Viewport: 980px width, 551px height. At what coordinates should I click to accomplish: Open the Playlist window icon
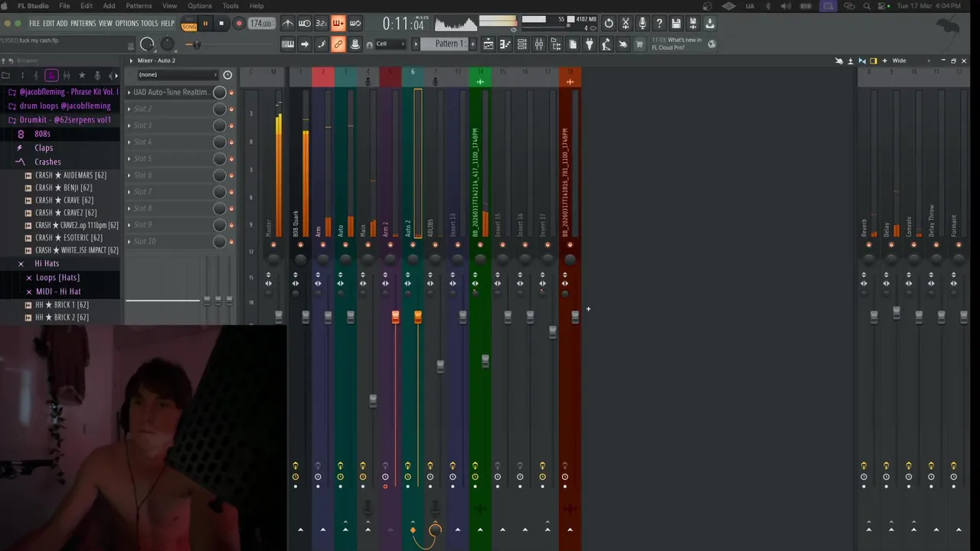click(488, 44)
